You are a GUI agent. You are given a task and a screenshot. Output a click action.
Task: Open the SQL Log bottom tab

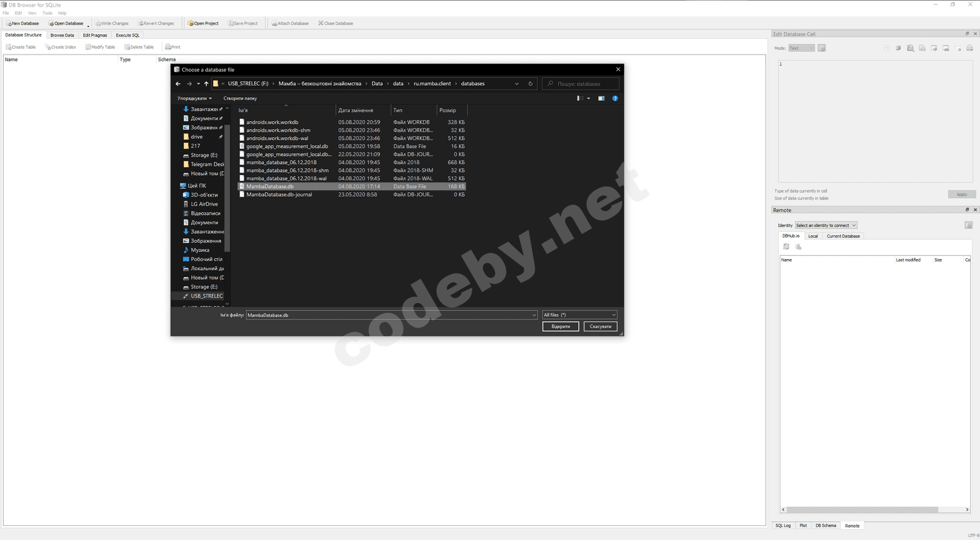[x=783, y=526]
